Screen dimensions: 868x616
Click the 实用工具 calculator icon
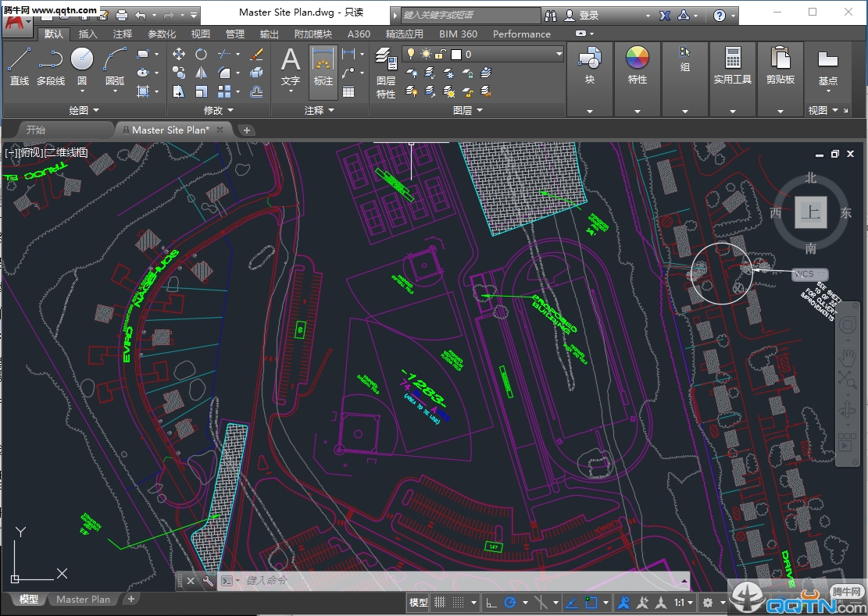coord(732,59)
